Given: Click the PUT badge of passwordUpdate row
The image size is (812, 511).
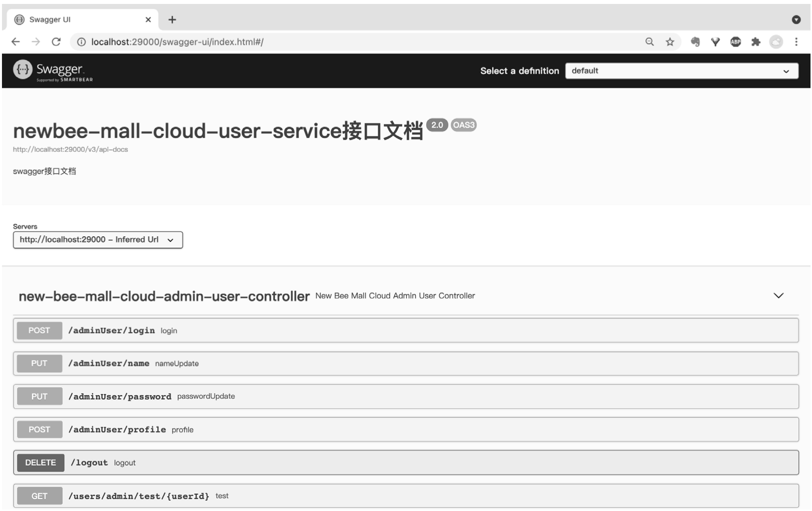Looking at the screenshot, I should [39, 397].
